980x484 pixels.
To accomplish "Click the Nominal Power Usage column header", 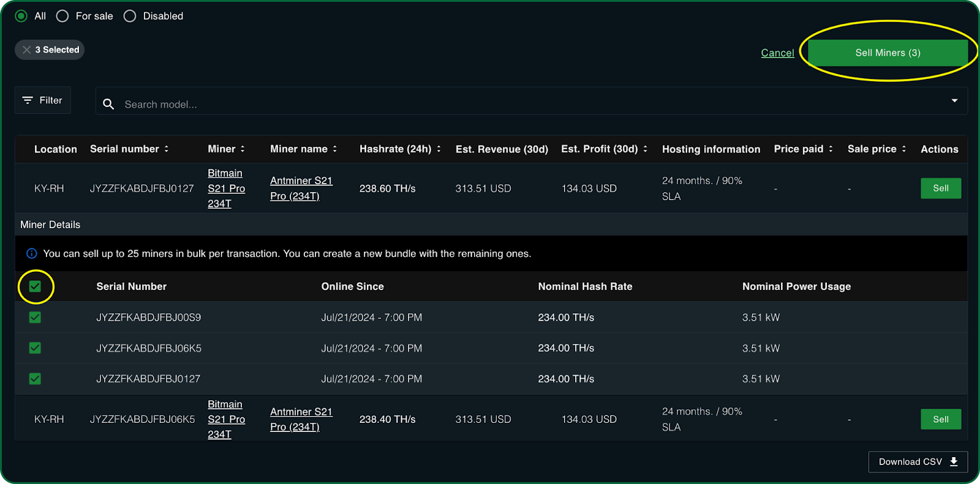I will (x=796, y=286).
